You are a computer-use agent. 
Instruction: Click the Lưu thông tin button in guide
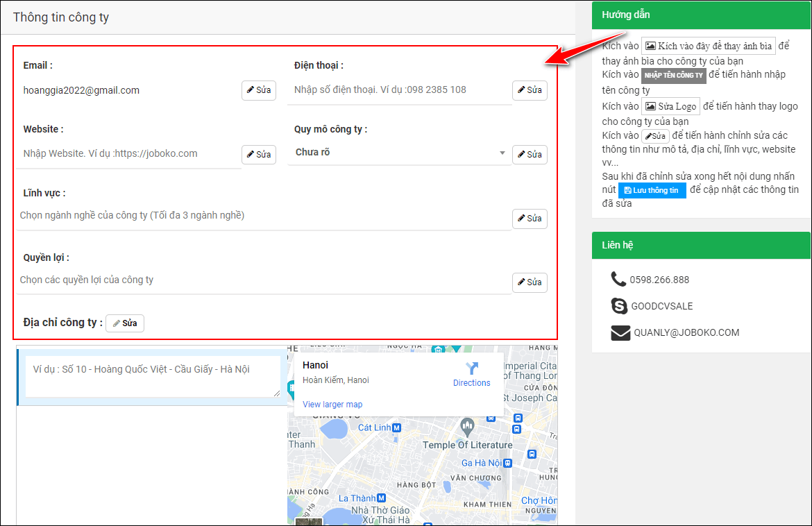pyautogui.click(x=652, y=190)
